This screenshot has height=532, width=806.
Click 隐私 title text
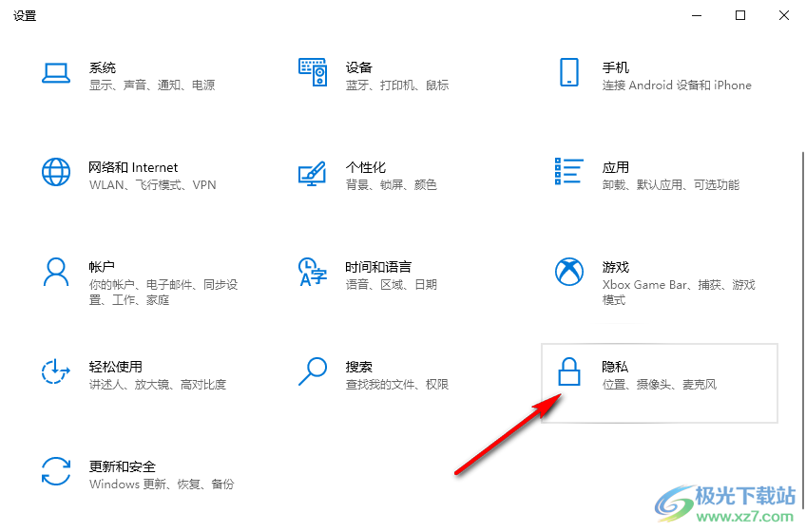pyautogui.click(x=615, y=367)
